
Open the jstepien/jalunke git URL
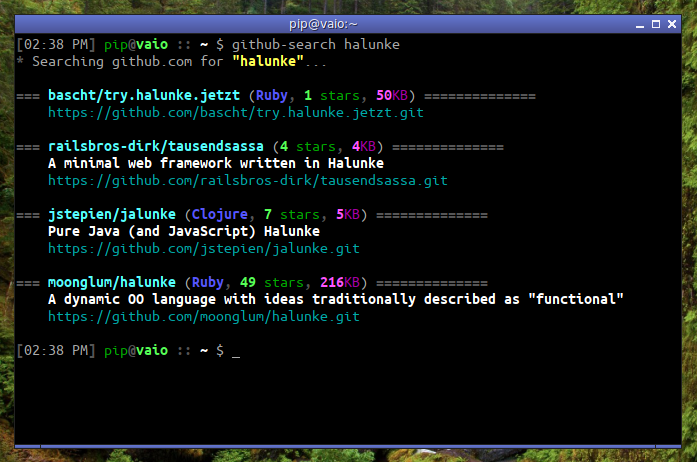(x=204, y=249)
